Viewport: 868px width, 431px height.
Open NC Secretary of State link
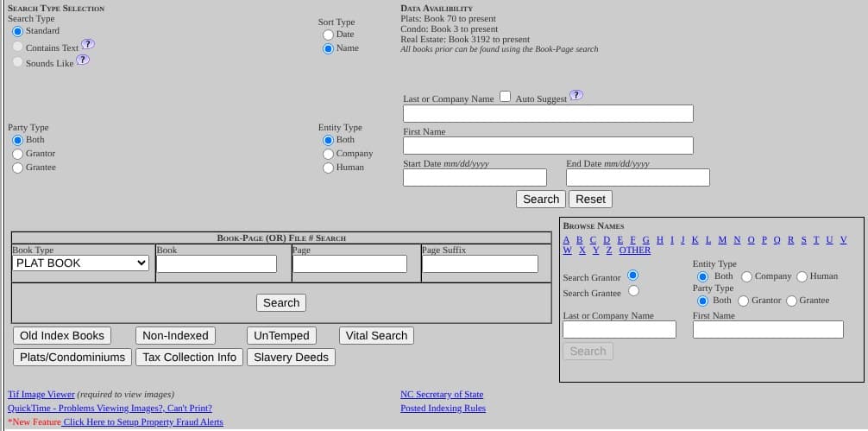442,395
